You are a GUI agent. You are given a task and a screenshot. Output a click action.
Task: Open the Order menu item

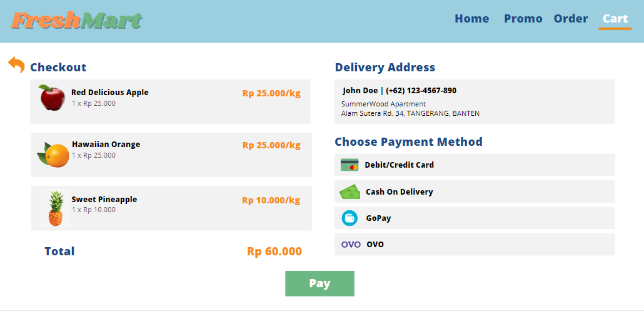pos(570,19)
